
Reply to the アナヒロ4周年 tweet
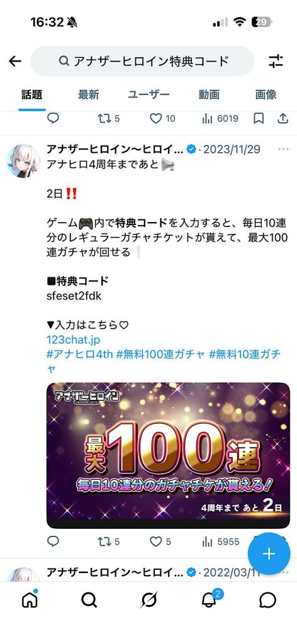coord(53,541)
